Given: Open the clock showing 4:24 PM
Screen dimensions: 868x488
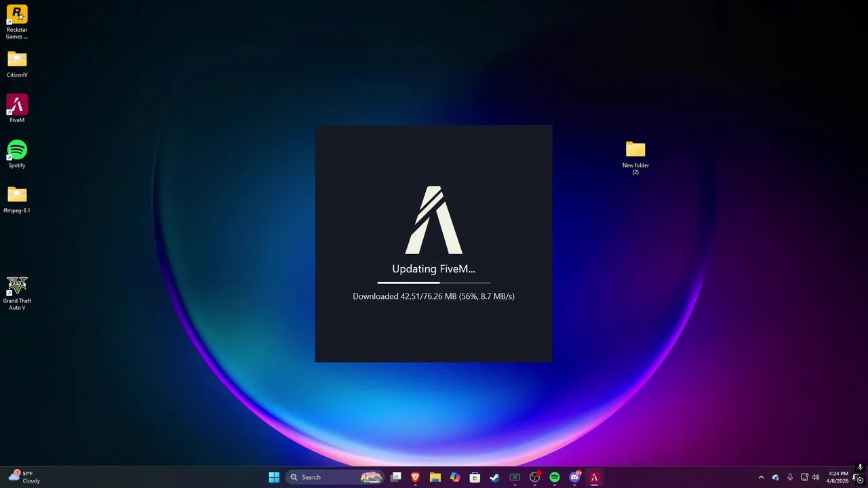Looking at the screenshot, I should [x=838, y=477].
